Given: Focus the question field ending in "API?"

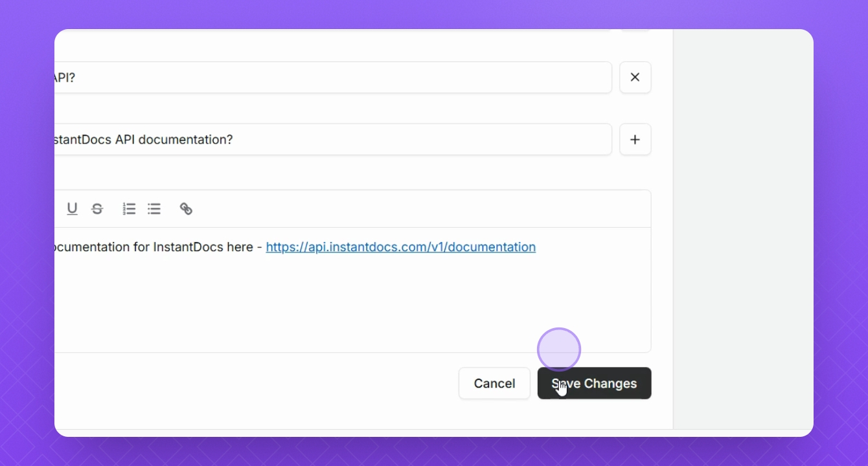Looking at the screenshot, I should click(333, 77).
